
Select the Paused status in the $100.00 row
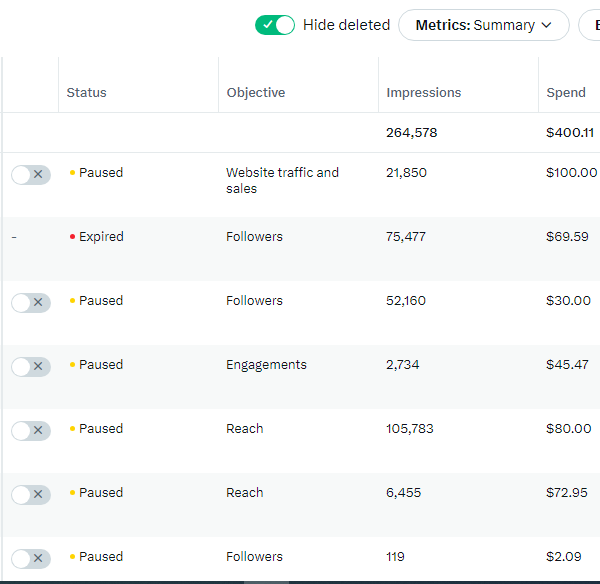pyautogui.click(x=101, y=173)
